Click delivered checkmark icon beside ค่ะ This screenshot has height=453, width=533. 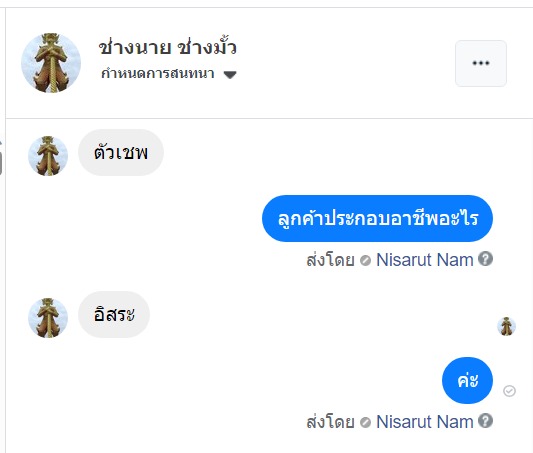point(509,391)
